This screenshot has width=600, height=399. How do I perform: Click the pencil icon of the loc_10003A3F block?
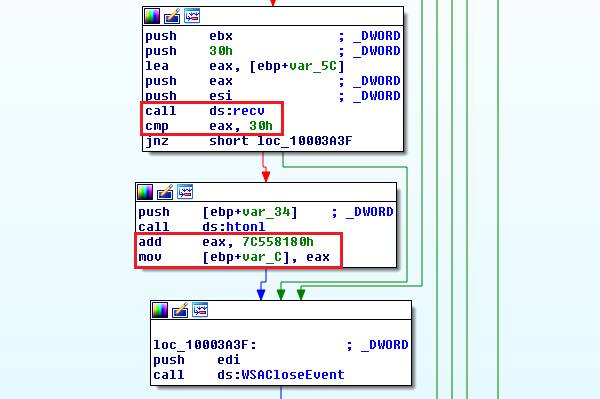click(180, 310)
